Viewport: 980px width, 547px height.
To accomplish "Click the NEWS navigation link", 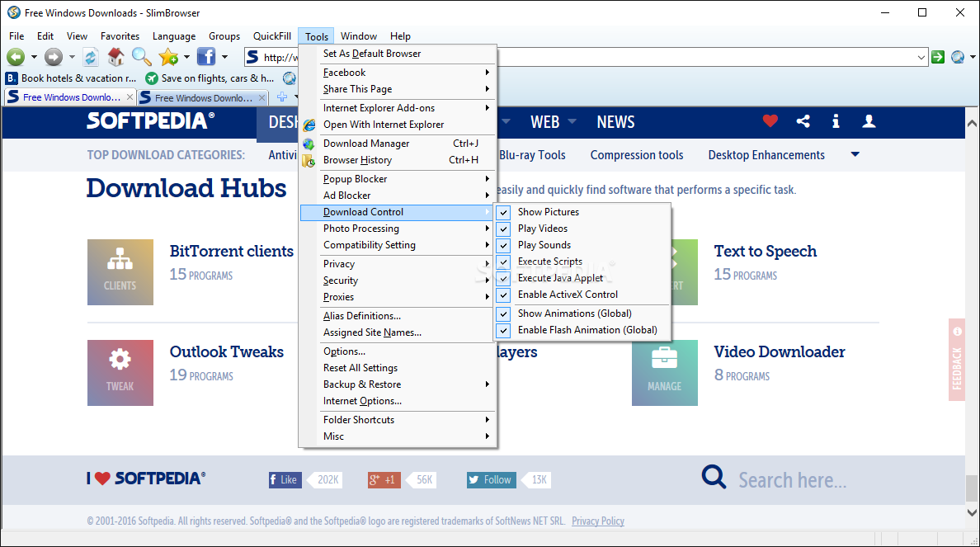I will click(x=615, y=122).
